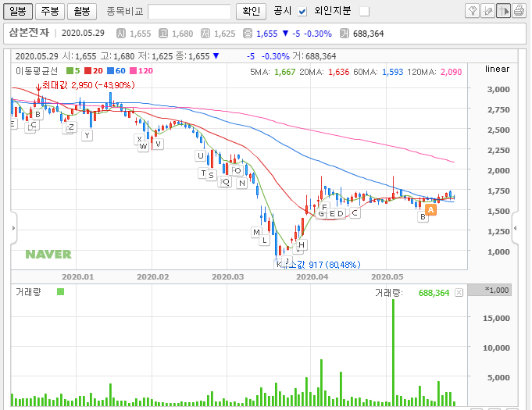532x410 pixels.
Task: Click the red 20-day MA swatch
Action: [87, 70]
